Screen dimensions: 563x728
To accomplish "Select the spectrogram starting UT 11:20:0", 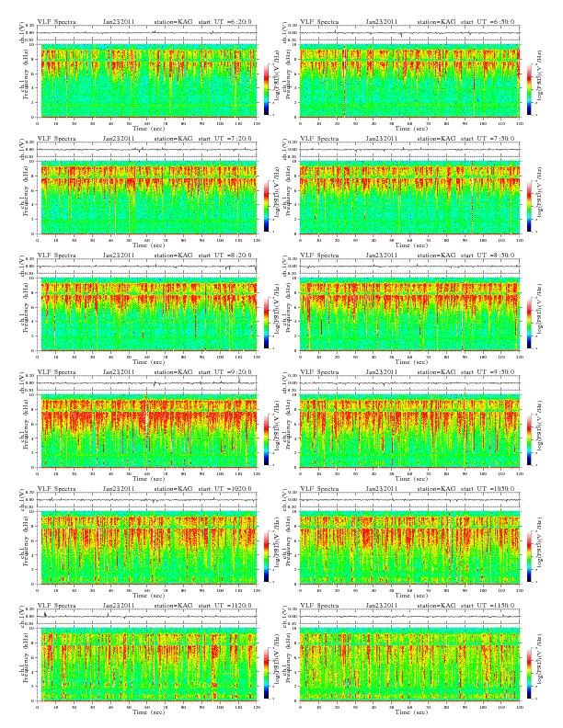I will (x=147, y=665).
